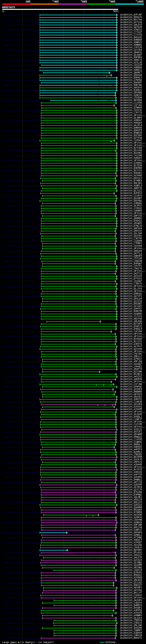Click the purple ~60% identity legend segment

point(73,4)
